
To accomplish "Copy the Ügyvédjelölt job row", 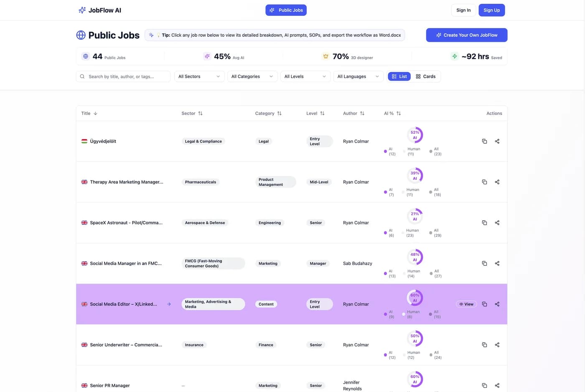I will coord(484,141).
